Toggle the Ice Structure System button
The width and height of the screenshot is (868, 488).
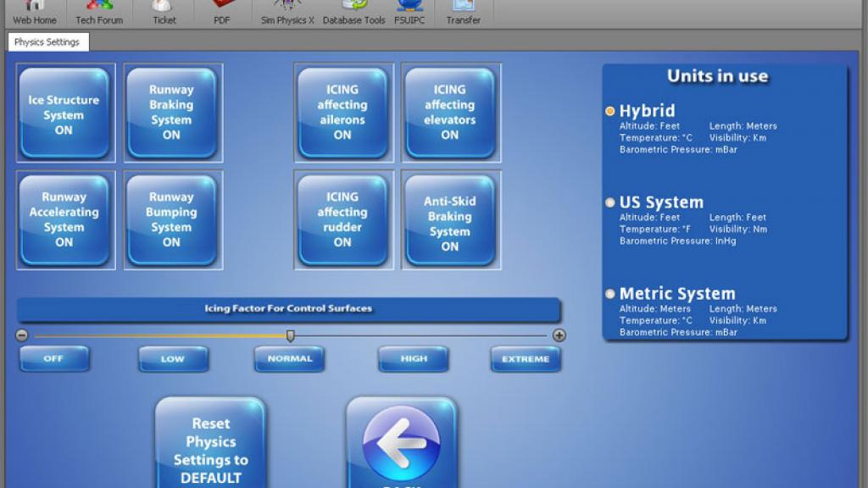point(65,113)
